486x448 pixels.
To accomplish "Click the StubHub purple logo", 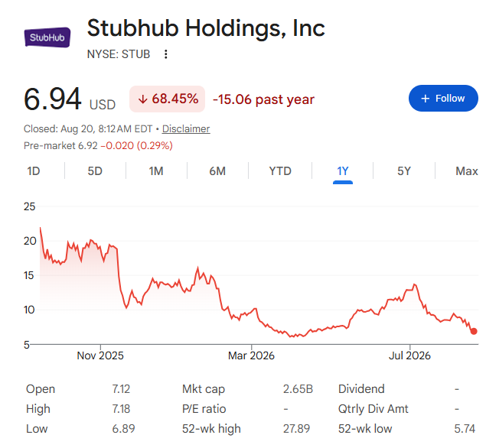I will tap(47, 37).
